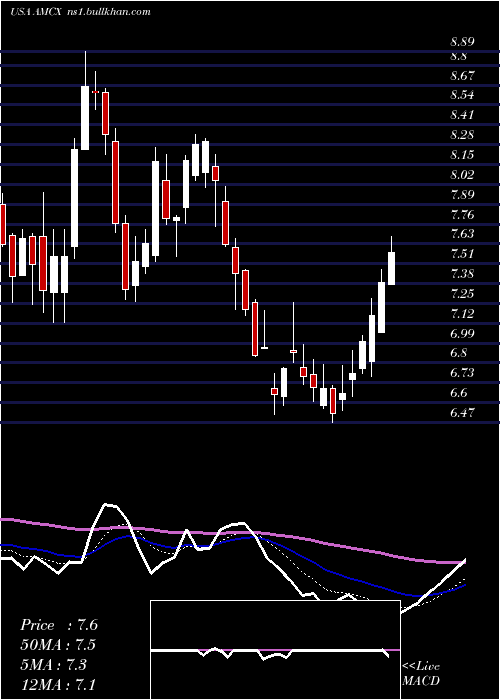Click the '50MA : 7.5' readout
Screen dimensions: 500x700
[58, 645]
